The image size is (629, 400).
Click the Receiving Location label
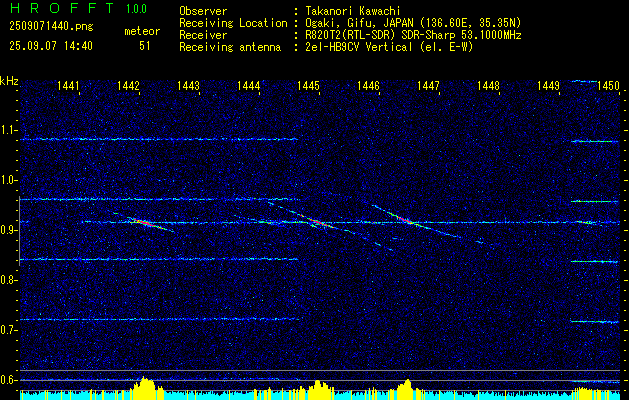[x=233, y=23]
